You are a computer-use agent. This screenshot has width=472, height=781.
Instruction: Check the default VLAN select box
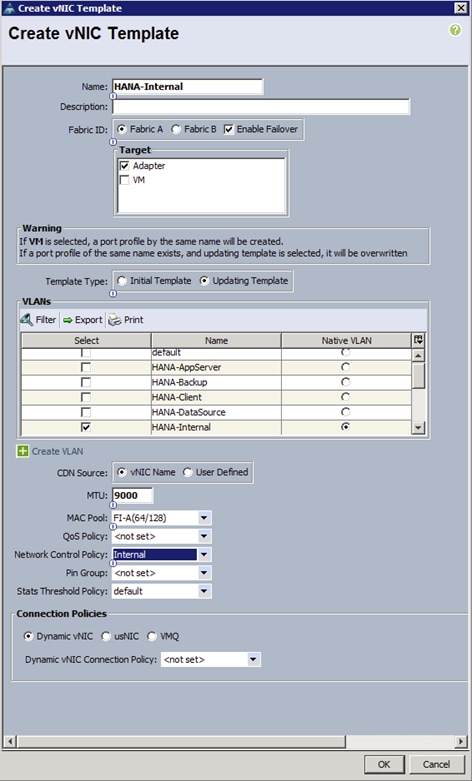[86, 353]
